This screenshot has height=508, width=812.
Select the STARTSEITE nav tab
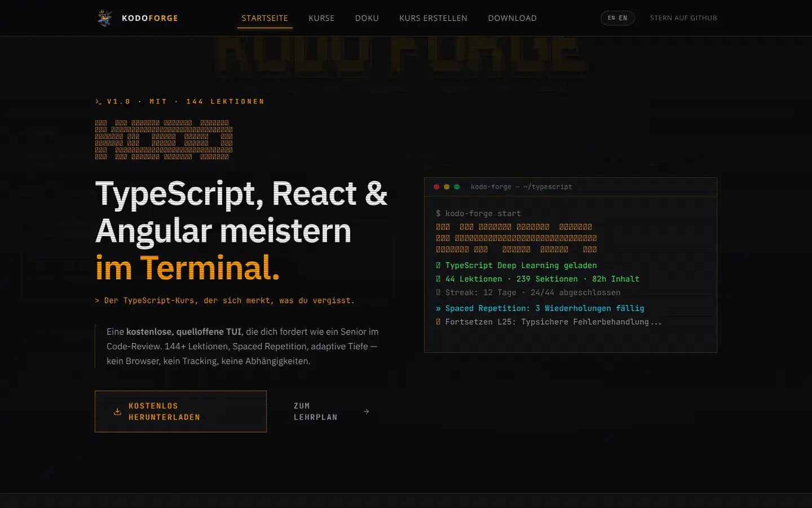[x=265, y=18]
